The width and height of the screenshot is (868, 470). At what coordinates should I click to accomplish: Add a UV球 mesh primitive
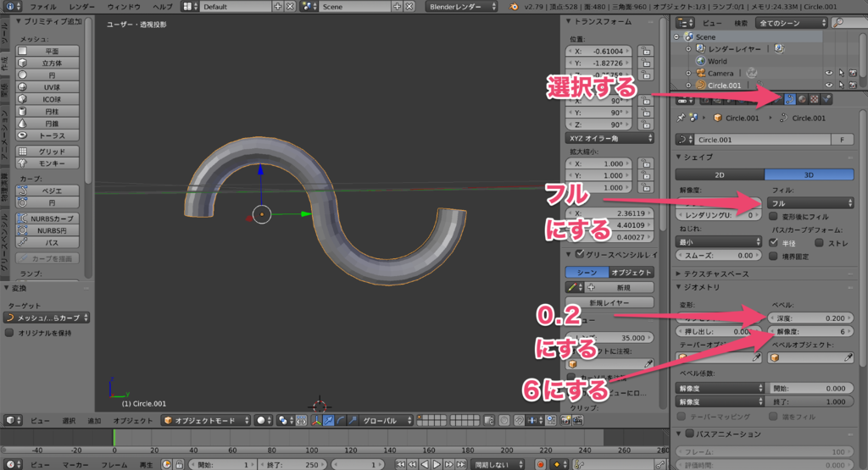tap(47, 87)
